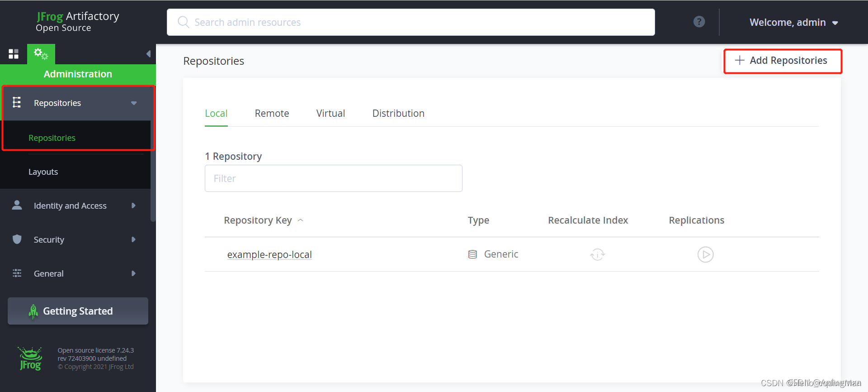The image size is (868, 392).
Task: Click the Replications column header
Action: coord(696,220)
